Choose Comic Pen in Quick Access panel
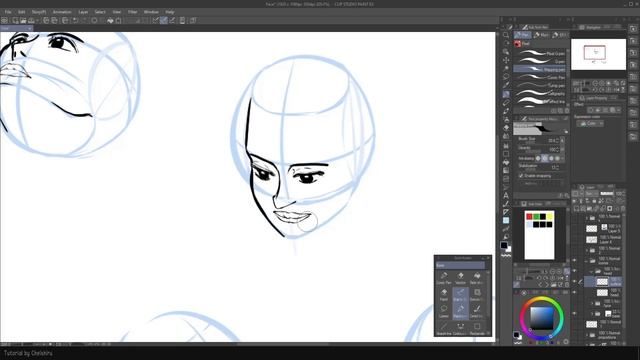Viewport: 640px width, 360px height. tap(444, 278)
